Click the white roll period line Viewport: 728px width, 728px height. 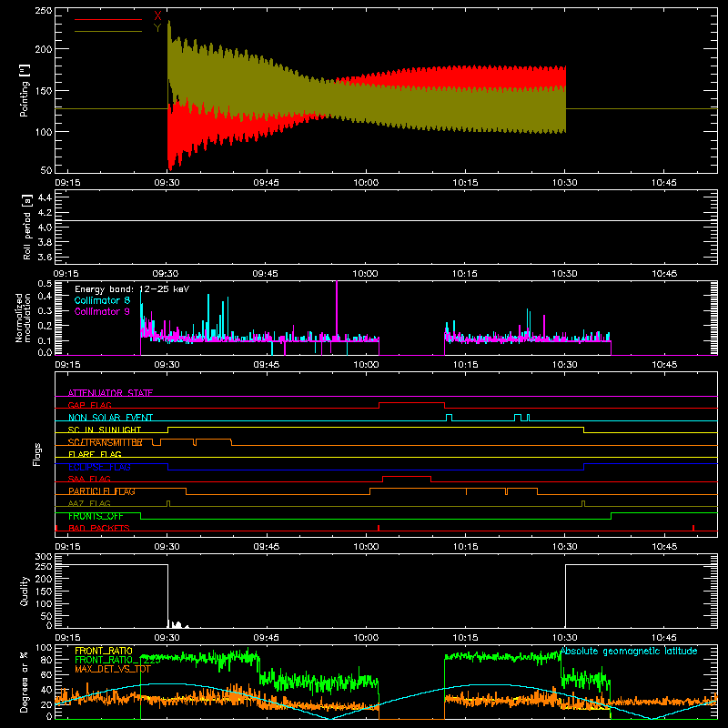click(x=386, y=220)
